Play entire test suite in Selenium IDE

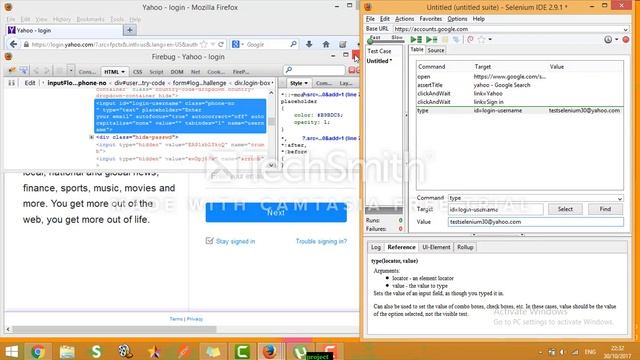coord(416,39)
